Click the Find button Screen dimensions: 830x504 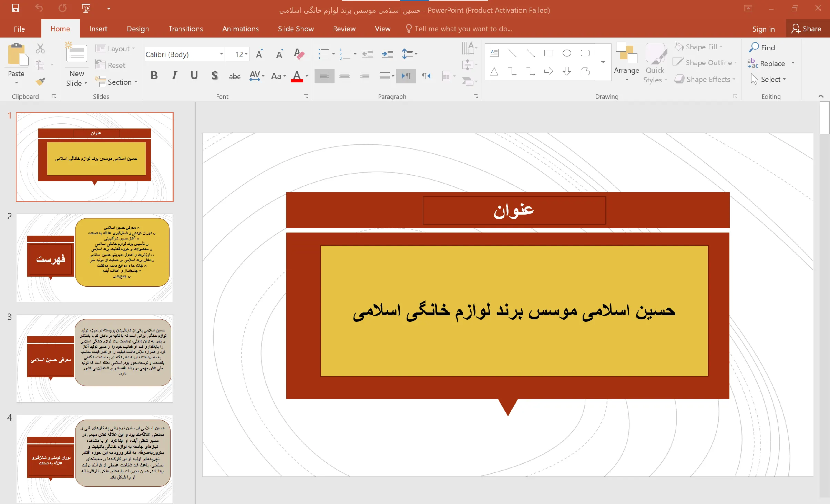762,48
